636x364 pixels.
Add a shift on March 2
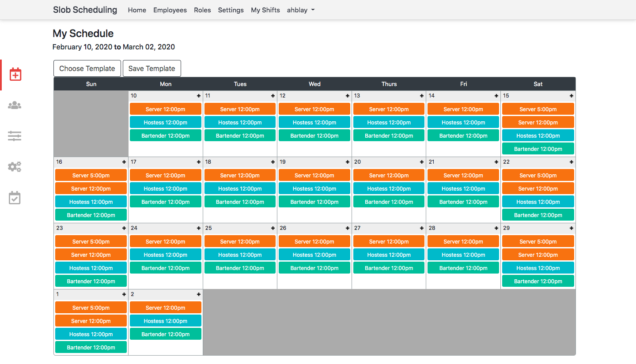(x=199, y=294)
